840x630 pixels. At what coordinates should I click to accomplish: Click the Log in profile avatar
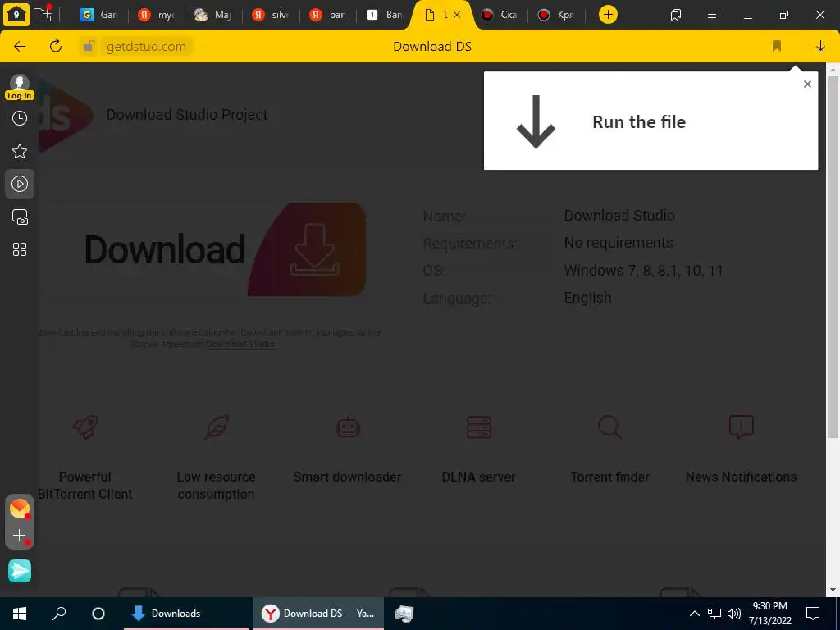(20, 87)
